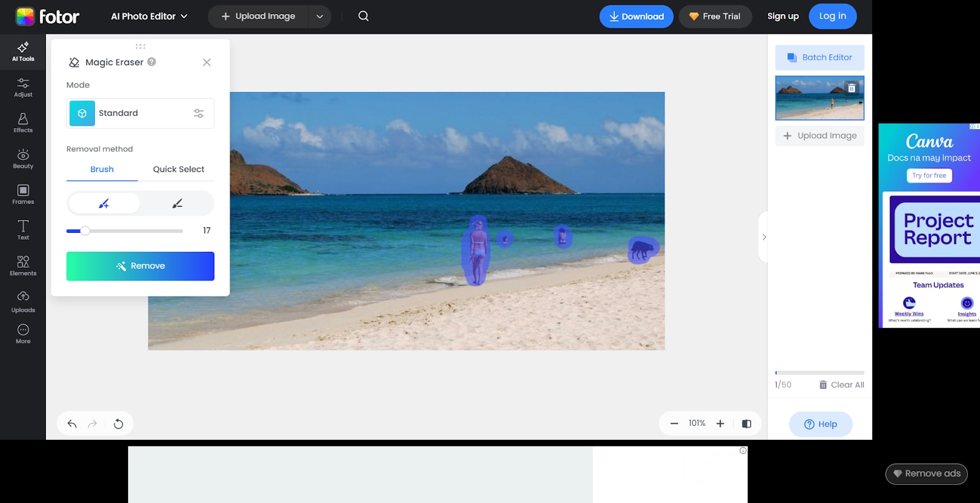Open the Uploads panel
Screen dimensions: 980x503
pos(23,302)
